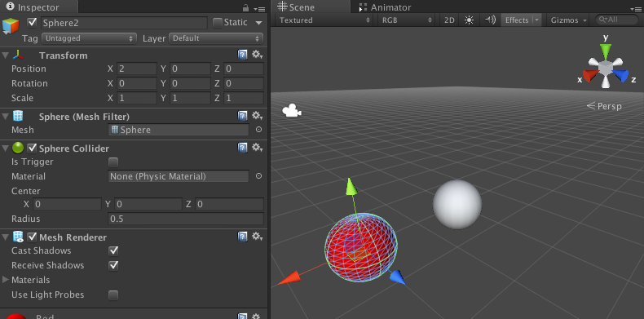Click the Radius field showing 0.5
This screenshot has height=319, width=644.
pyautogui.click(x=186, y=219)
